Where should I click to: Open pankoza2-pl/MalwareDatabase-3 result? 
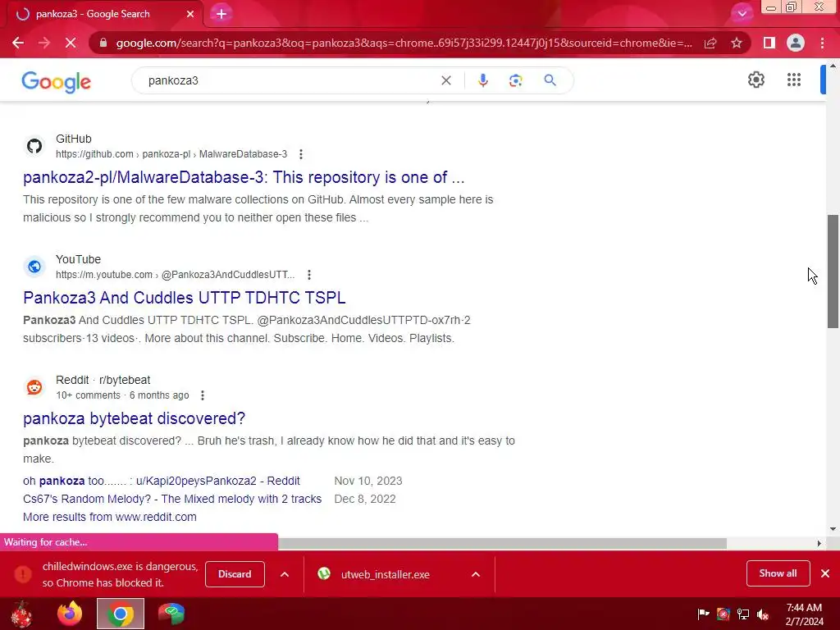pos(244,177)
